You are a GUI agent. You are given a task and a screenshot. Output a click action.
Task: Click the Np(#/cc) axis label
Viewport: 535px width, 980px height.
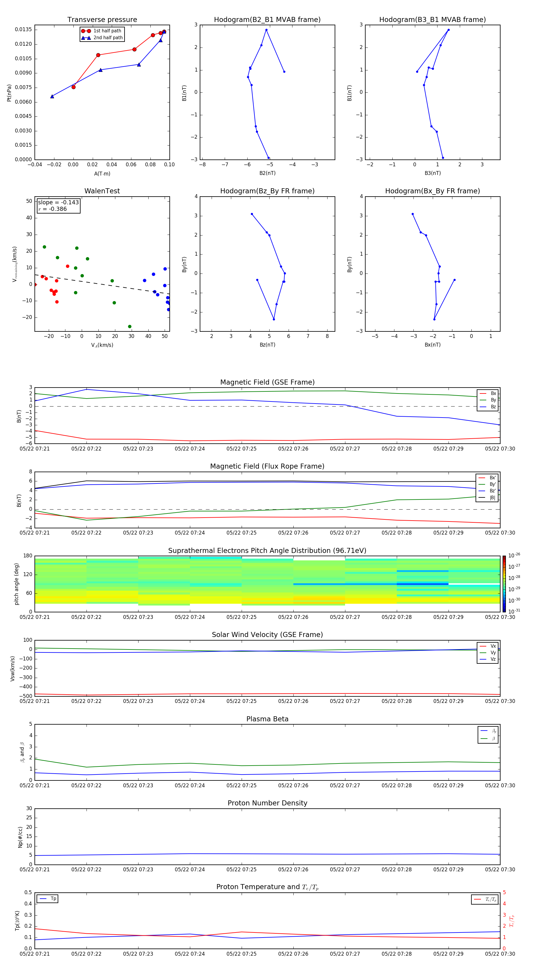(20, 837)
